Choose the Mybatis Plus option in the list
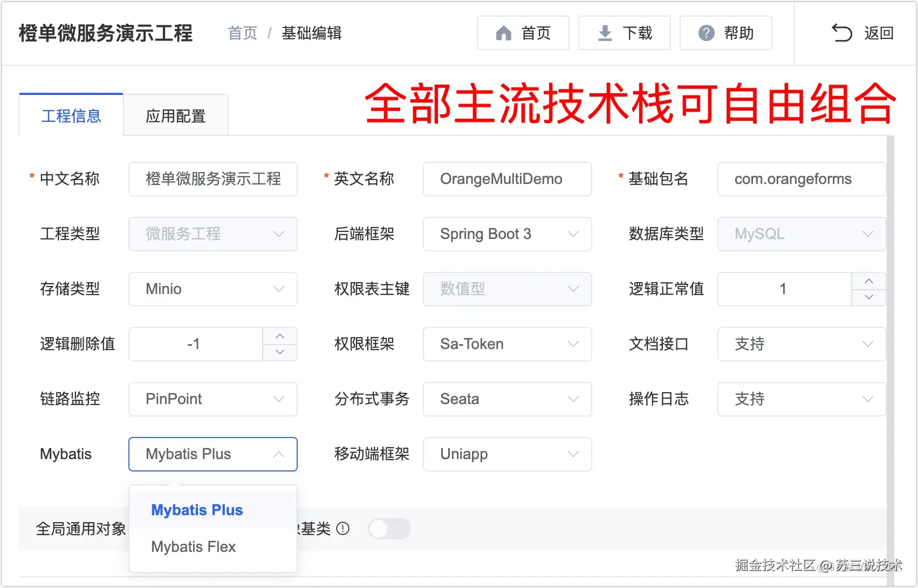The image size is (918, 588). click(197, 510)
